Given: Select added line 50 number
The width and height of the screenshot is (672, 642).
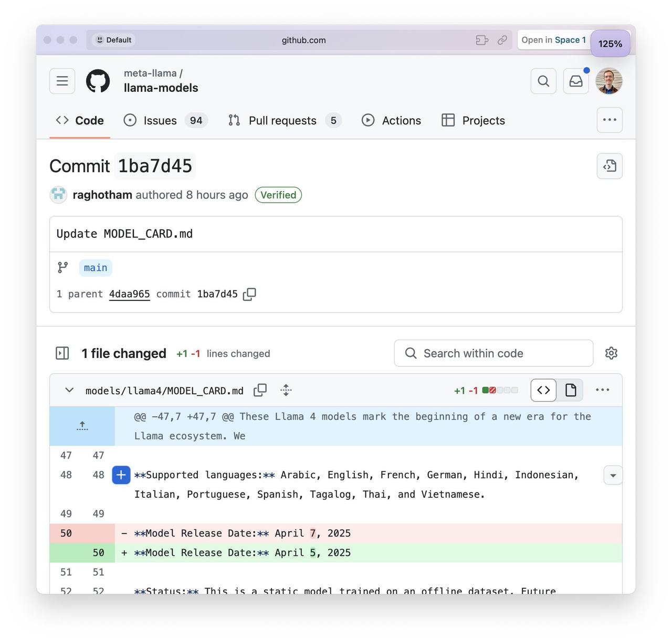Looking at the screenshot, I should pos(99,553).
